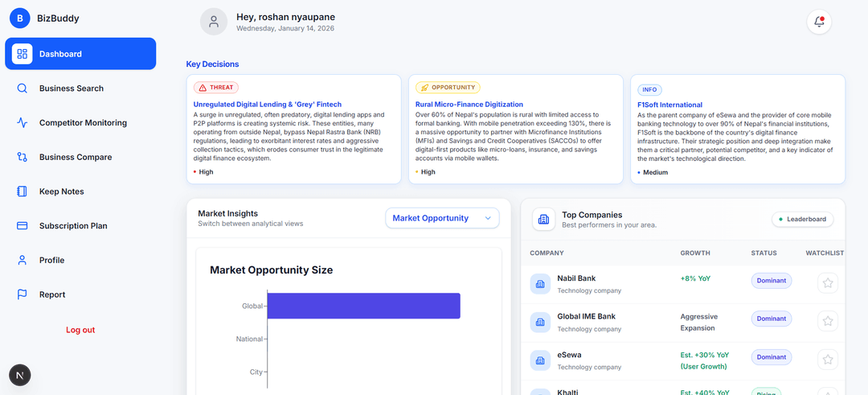Viewport: 868px width, 395px height.
Task: Go to Profile in the sidebar
Action: click(52, 261)
